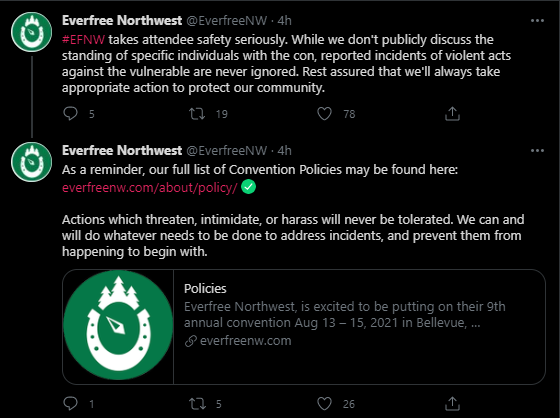This screenshot has height=418, width=560.
Task: Visit everfreenw.com domain in preview card
Action: click(x=246, y=341)
